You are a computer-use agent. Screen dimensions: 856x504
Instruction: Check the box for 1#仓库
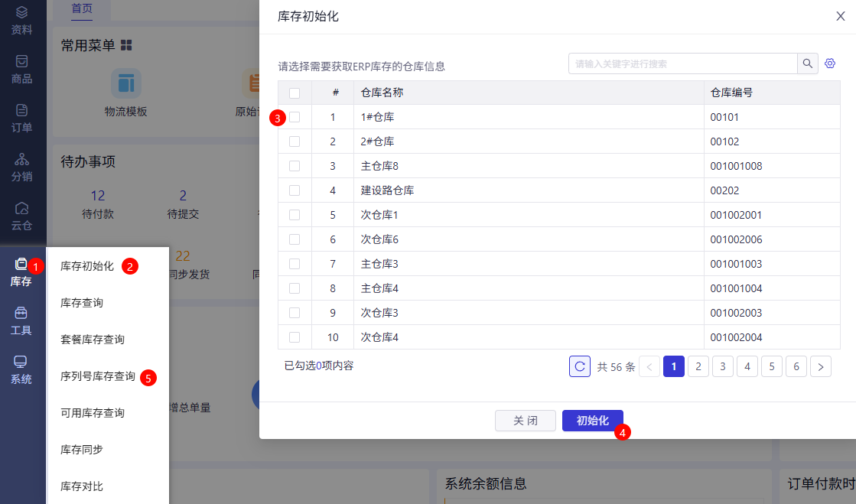pos(295,117)
